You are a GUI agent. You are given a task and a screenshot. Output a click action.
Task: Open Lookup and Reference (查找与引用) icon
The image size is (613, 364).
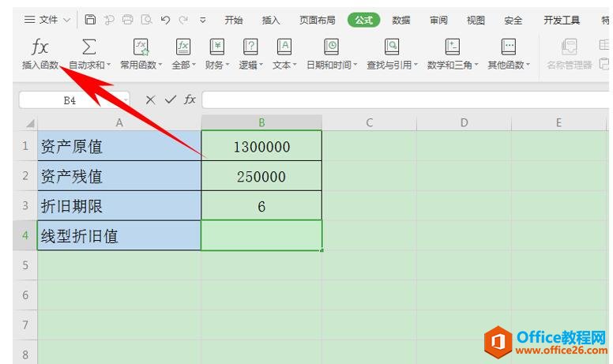391,47
